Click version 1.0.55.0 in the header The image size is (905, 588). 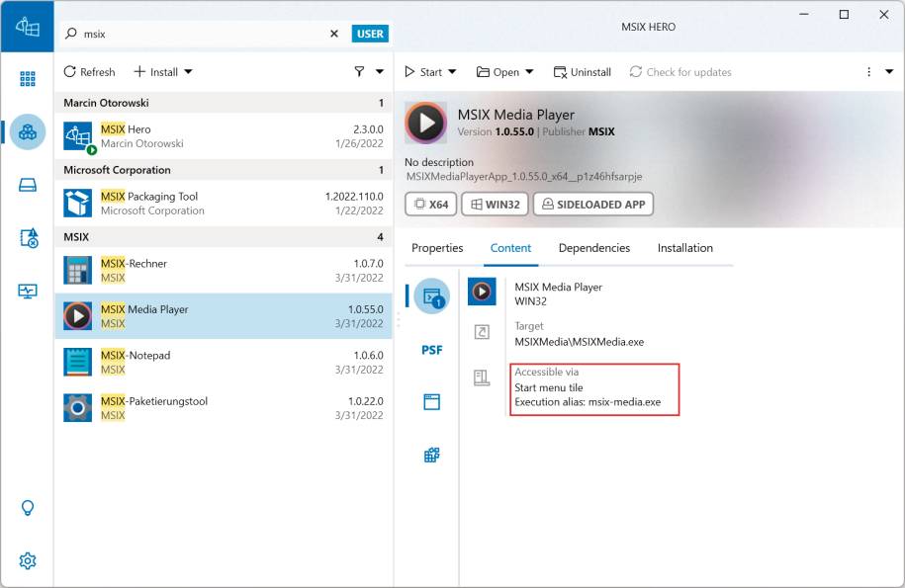click(514, 131)
